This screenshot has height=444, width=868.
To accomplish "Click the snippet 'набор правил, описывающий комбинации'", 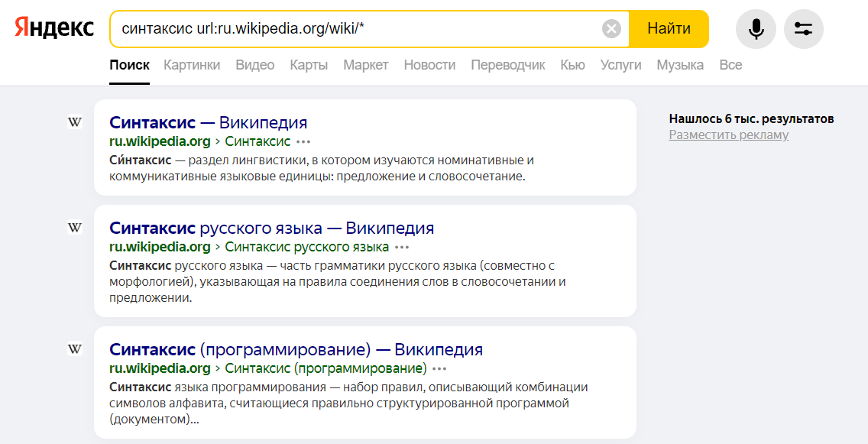I will click(x=465, y=387).
